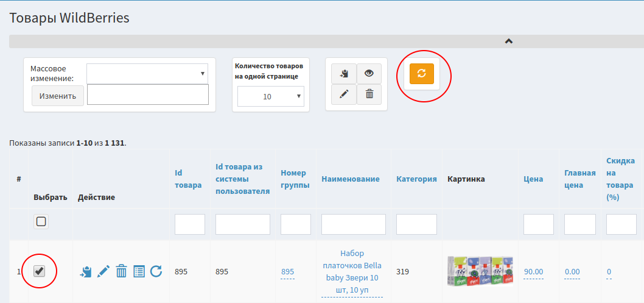
Task: Open the mass change dropdown
Action: click(147, 74)
